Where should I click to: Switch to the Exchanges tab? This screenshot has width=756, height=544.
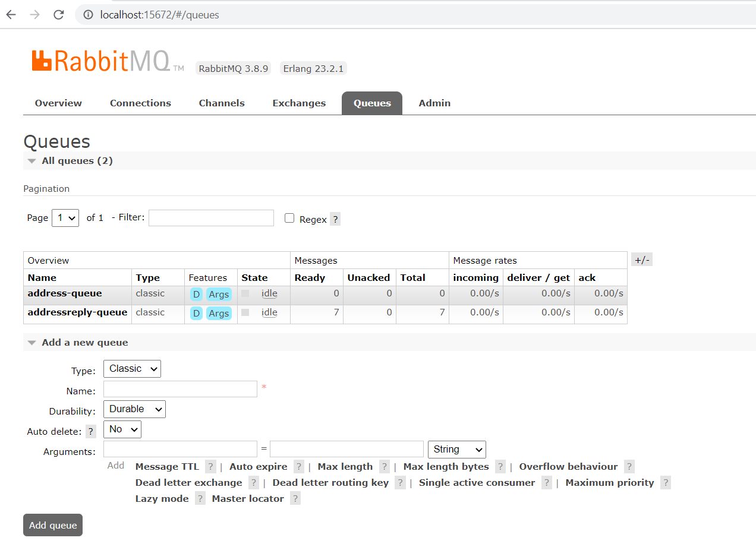click(299, 103)
